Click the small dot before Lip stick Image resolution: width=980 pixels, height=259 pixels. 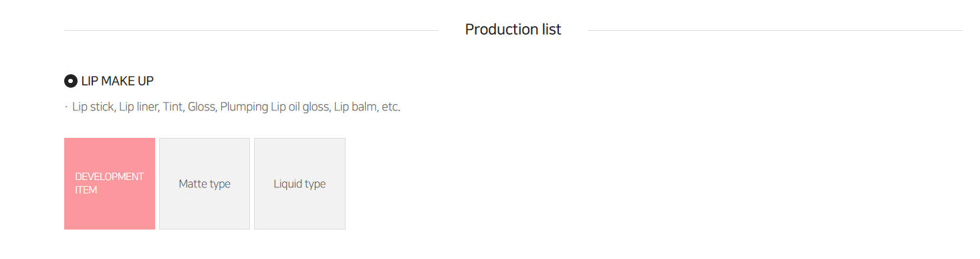(66, 107)
